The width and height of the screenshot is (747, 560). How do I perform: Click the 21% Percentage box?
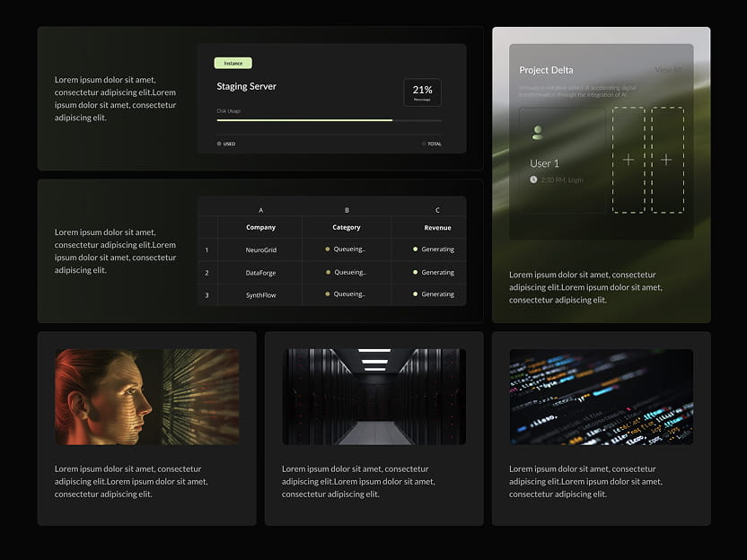(421, 91)
